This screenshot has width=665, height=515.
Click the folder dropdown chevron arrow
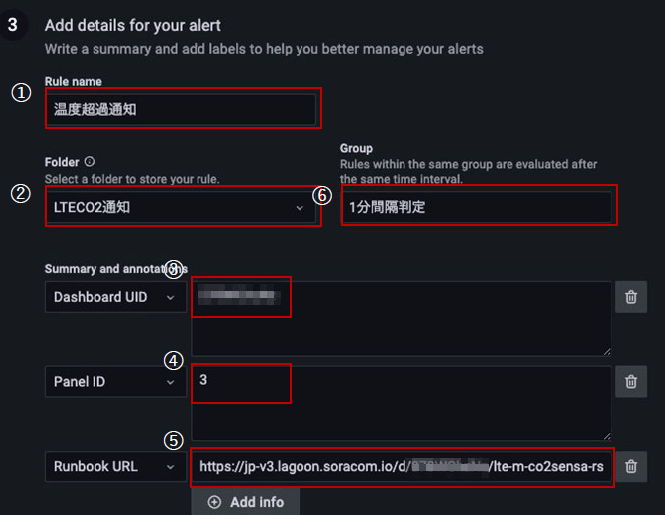[299, 208]
